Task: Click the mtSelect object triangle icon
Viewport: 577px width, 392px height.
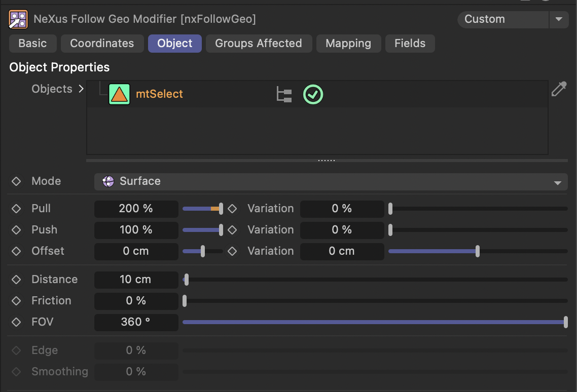Action: pos(119,95)
